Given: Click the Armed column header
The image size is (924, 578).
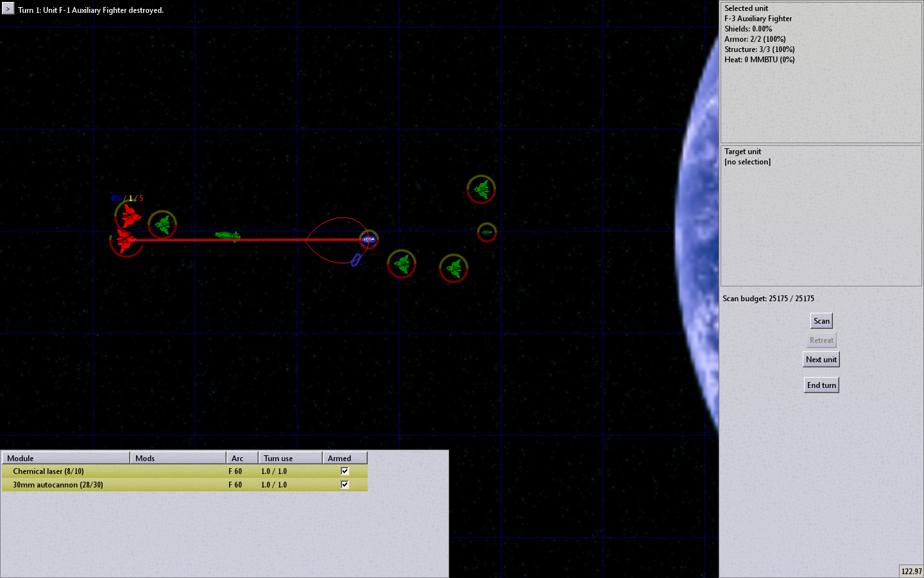Looking at the screenshot, I should [x=345, y=458].
